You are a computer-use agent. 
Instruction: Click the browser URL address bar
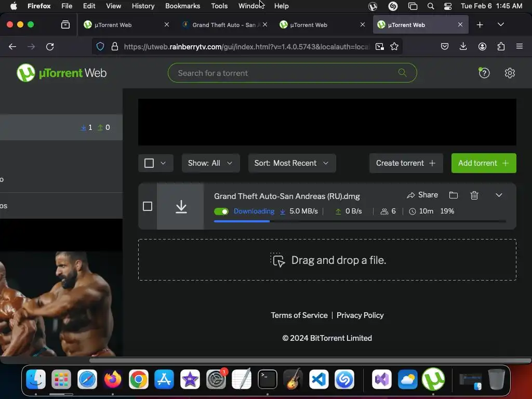(x=247, y=46)
